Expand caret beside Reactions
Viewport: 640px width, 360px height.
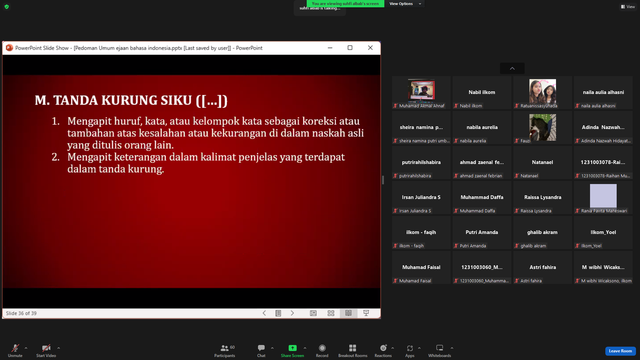coord(393,348)
